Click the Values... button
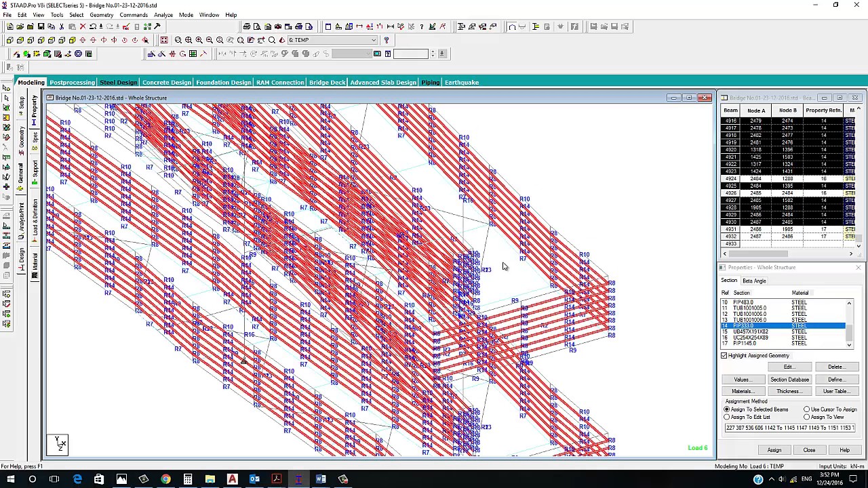The image size is (868, 488). (743, 380)
